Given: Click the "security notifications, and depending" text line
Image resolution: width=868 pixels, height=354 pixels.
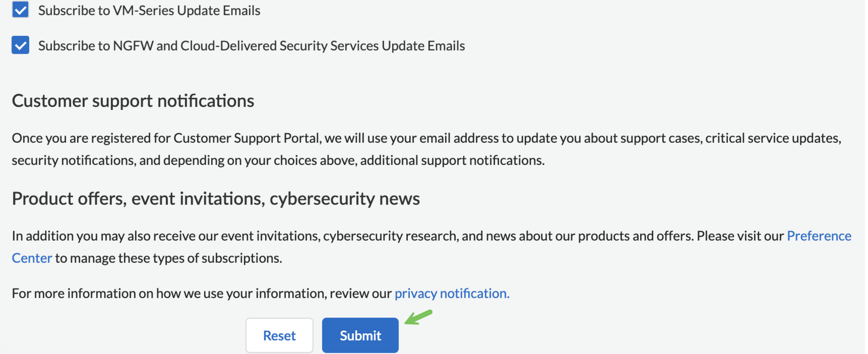Looking at the screenshot, I should (278, 160).
